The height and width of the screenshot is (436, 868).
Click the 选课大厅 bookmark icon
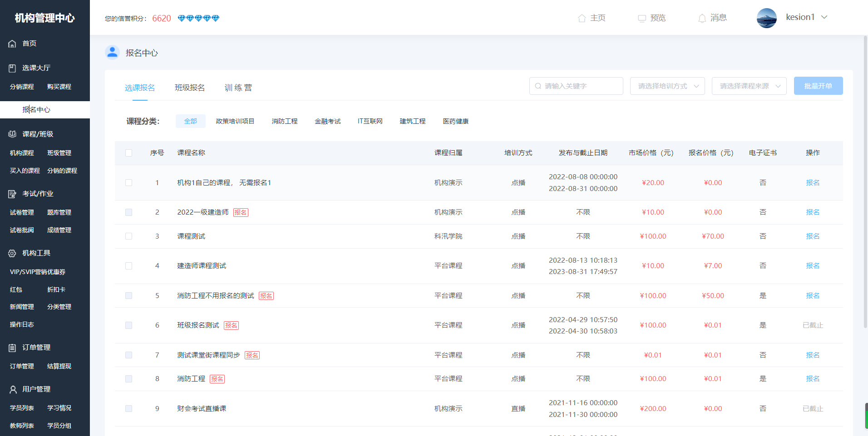12,68
